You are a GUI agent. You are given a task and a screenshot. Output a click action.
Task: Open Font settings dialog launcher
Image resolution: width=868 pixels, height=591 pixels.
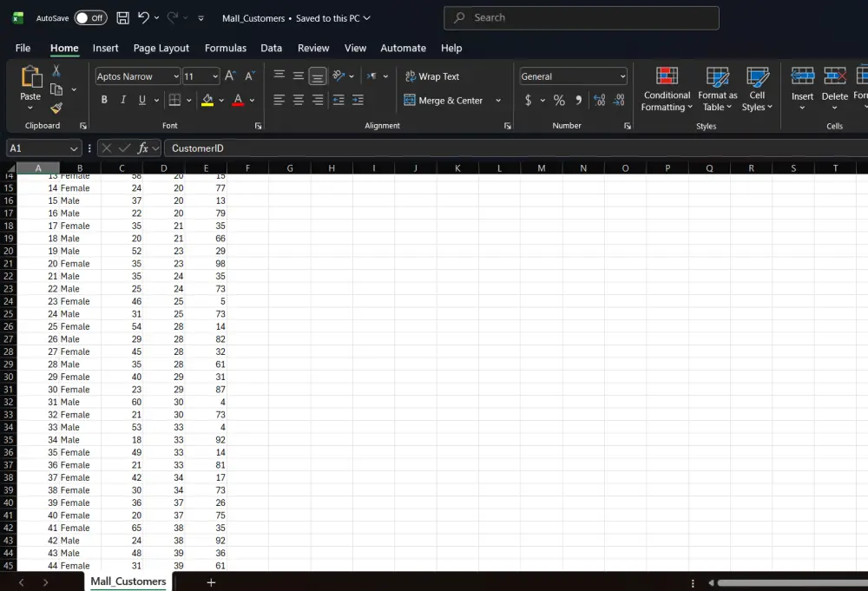pyautogui.click(x=258, y=126)
